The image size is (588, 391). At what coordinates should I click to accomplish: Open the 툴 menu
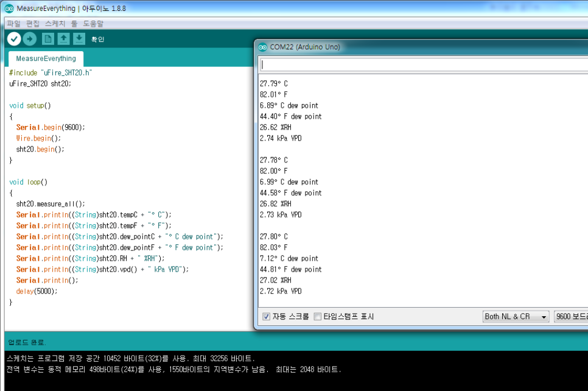point(74,24)
